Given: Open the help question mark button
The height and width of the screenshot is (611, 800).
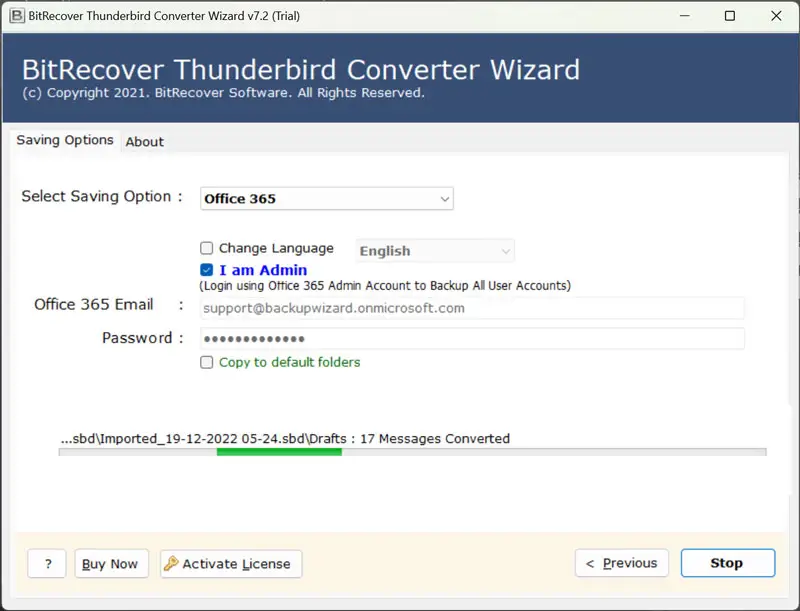Looking at the screenshot, I should click(47, 564).
